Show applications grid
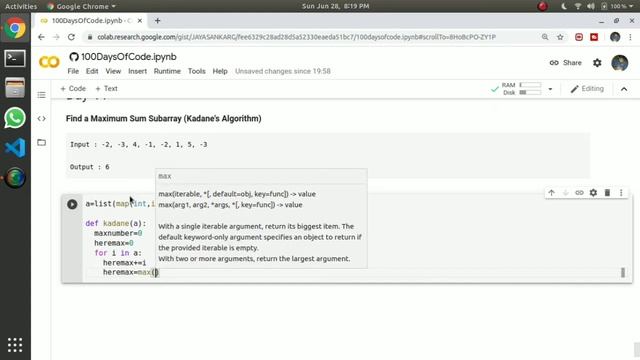Image resolution: width=640 pixels, height=360 pixels. pos(15,345)
